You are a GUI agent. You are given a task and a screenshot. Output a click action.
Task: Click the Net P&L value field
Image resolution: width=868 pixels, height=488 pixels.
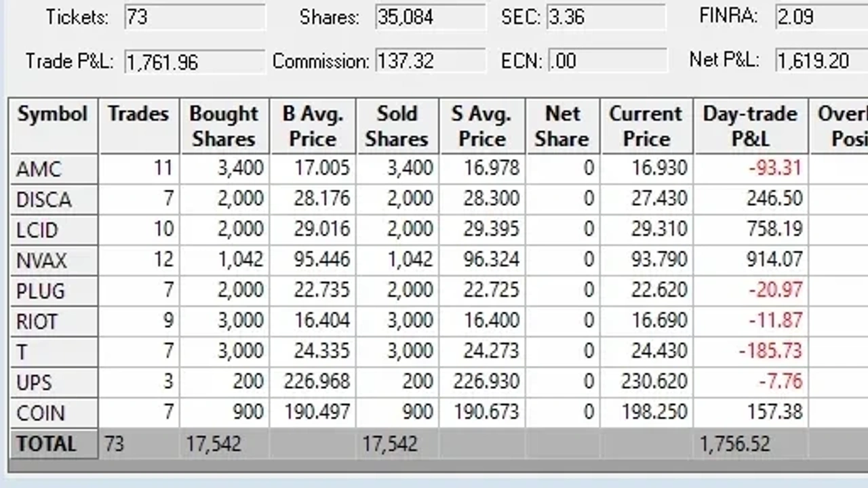coord(821,61)
